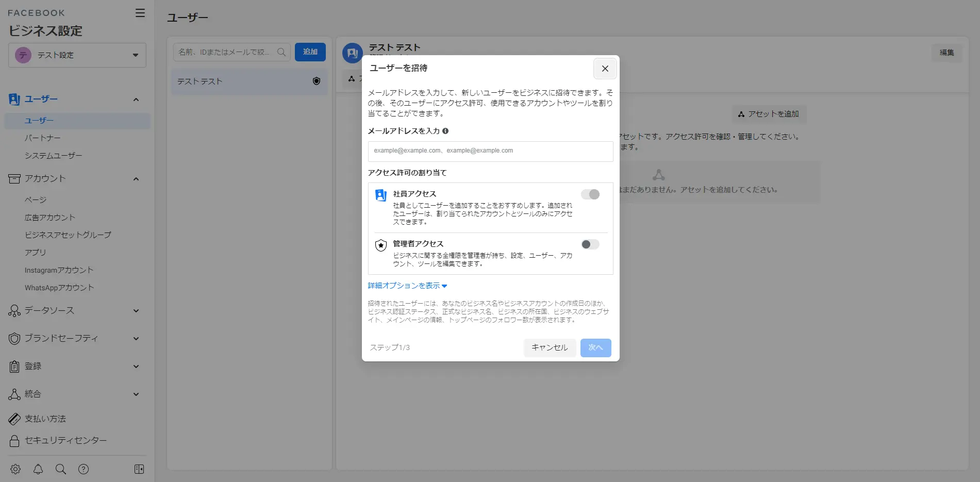The image size is (980, 482).
Task: Click the admin shield badge on テスト テスト row
Action: point(317,81)
